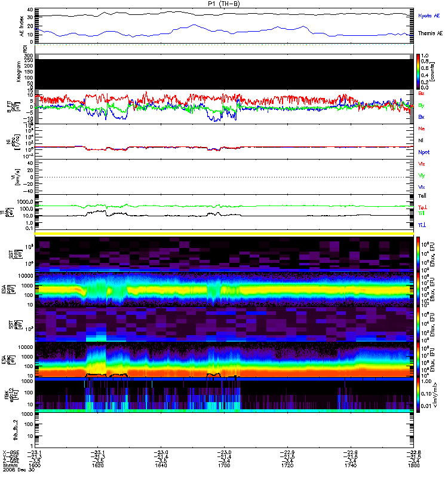
Task: Click the FBK mV/m color bar
Action: point(418,395)
